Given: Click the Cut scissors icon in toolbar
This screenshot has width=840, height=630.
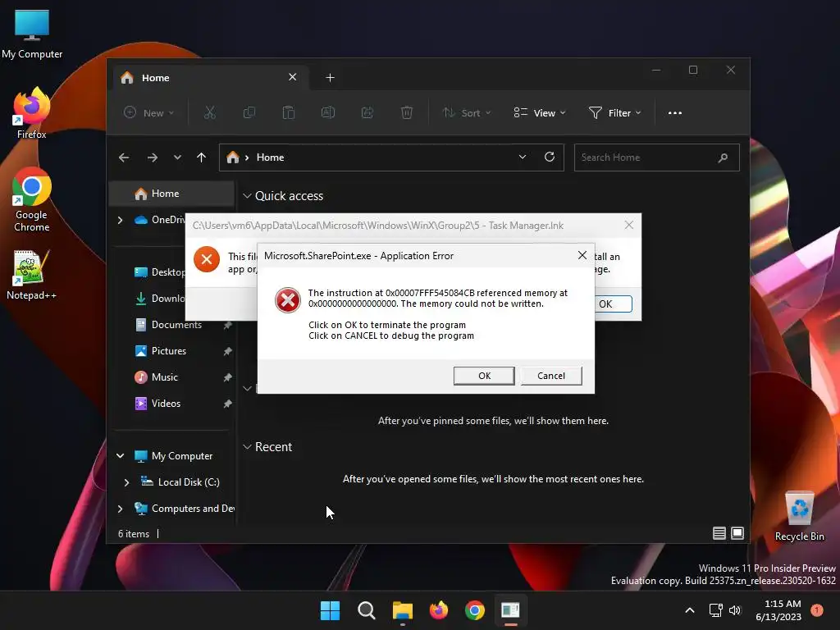Looking at the screenshot, I should 209,112.
